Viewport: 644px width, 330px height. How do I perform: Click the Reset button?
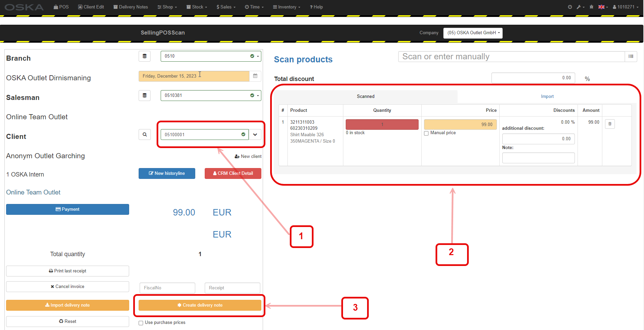pos(67,322)
